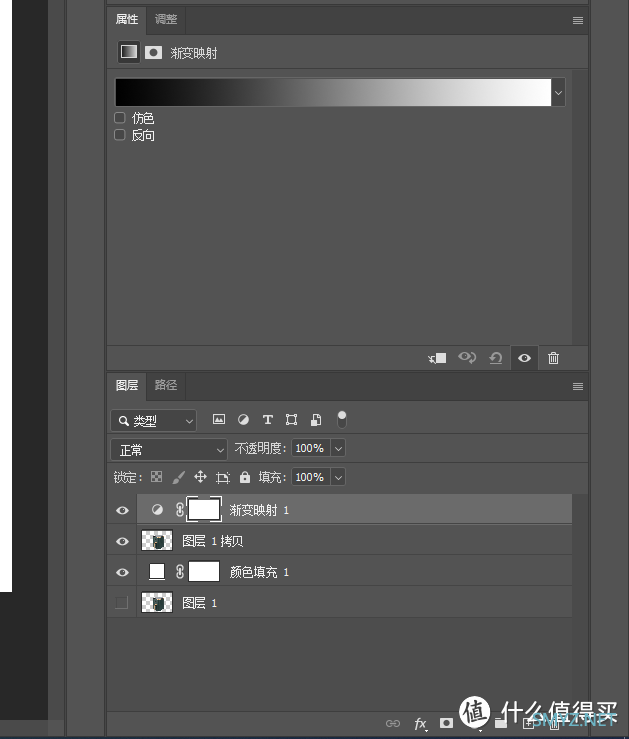The width and height of the screenshot is (629, 739).
Task: Click the black-to-white gradient bar
Action: [333, 92]
